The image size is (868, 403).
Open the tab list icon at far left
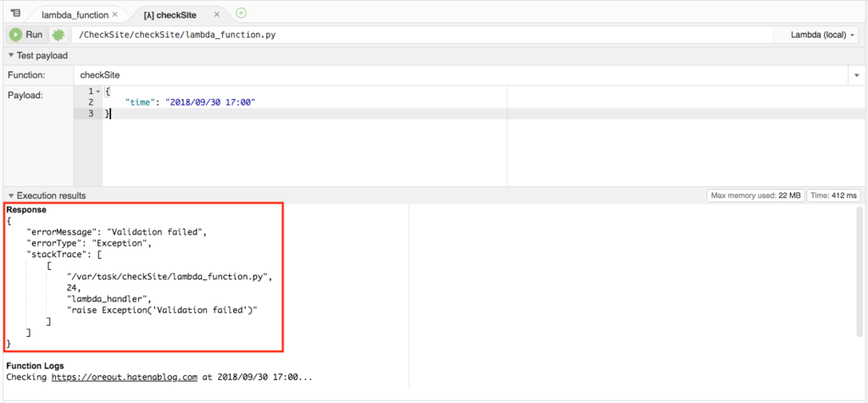15,13
